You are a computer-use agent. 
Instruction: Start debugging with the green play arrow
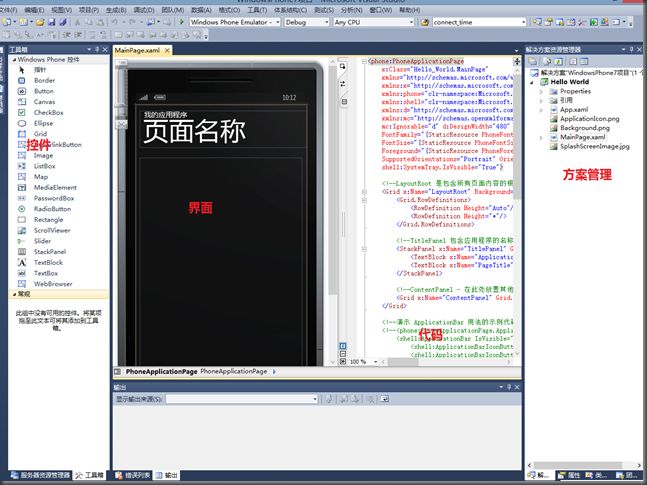coord(182,21)
